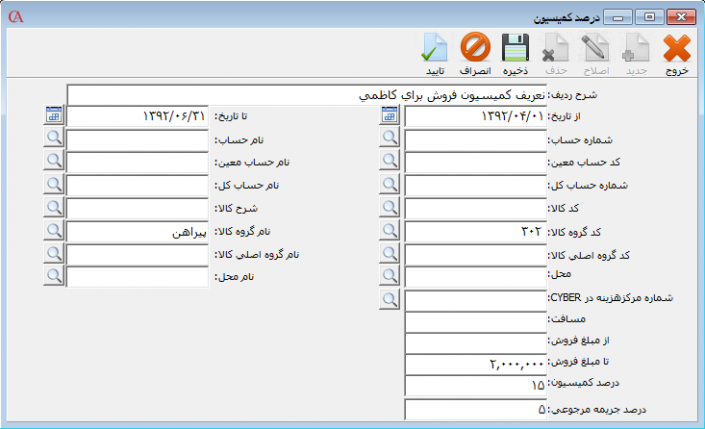Open the lookup for کد گروه کالا
The width and height of the screenshot is (705, 429).
point(391,231)
